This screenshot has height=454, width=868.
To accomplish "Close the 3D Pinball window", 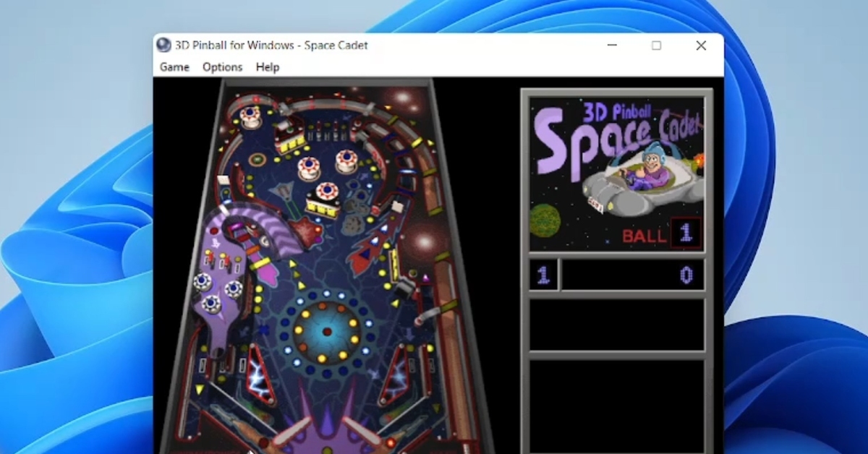I will point(701,45).
